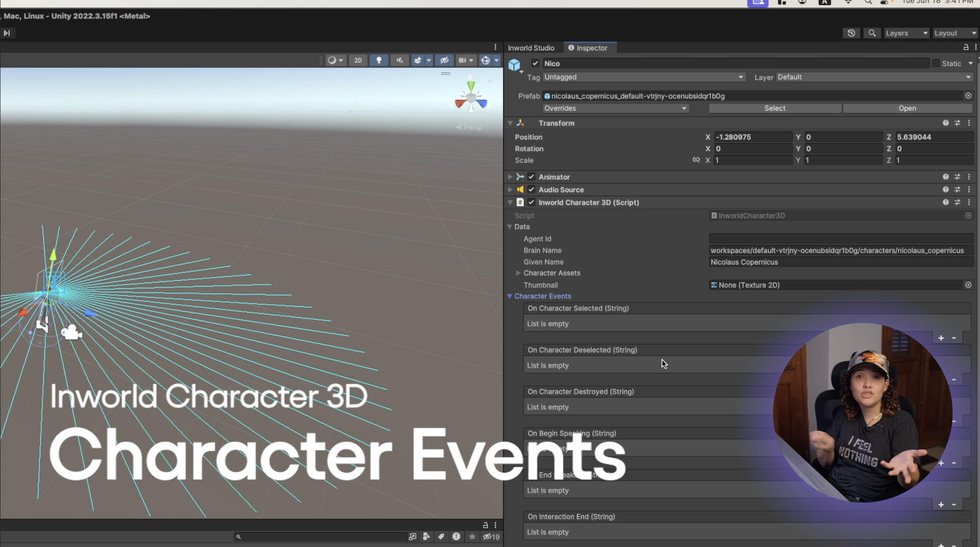Image resolution: width=980 pixels, height=547 pixels.
Task: Unmute scene audio in the Scene toolbar
Action: pyautogui.click(x=399, y=60)
